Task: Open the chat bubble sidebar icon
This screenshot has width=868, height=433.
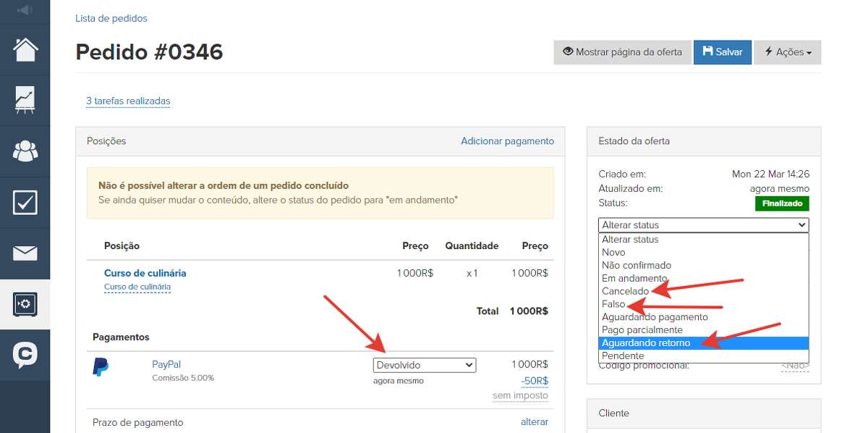Action: [x=25, y=355]
